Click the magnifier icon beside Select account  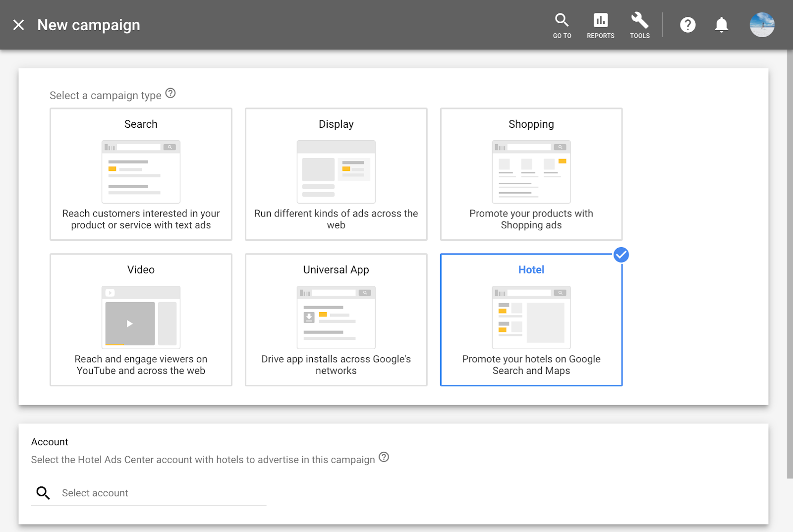(x=43, y=493)
